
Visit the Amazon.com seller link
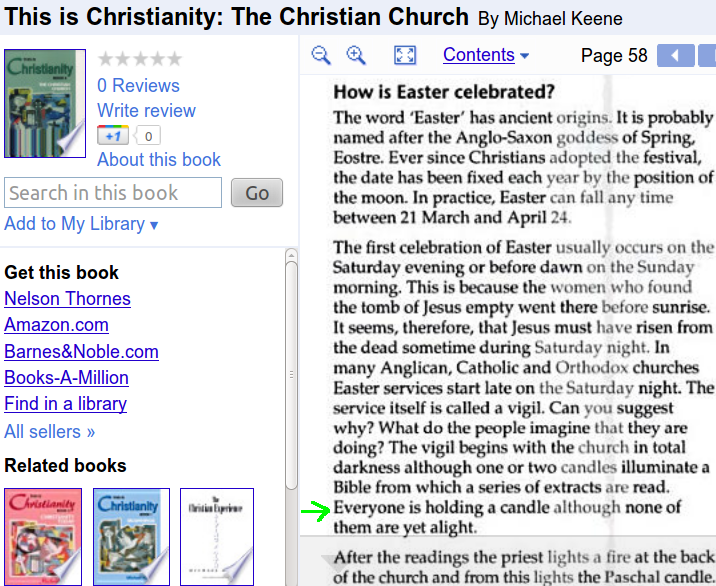click(x=56, y=325)
